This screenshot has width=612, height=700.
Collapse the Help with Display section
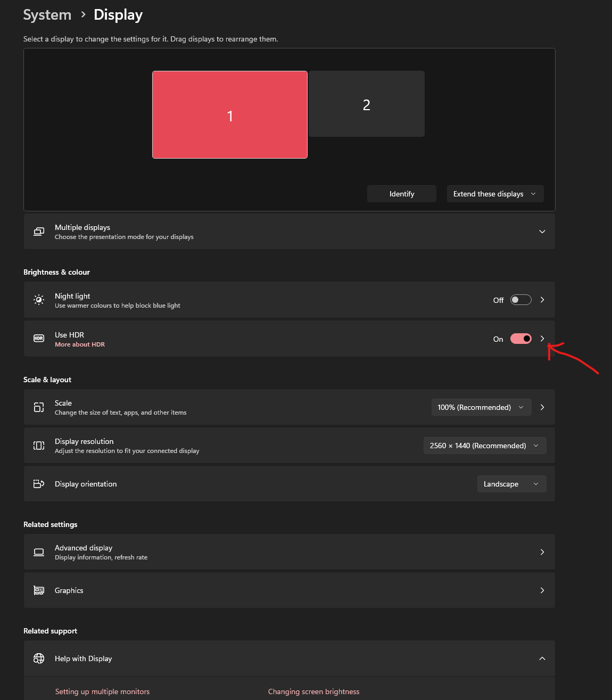(542, 658)
